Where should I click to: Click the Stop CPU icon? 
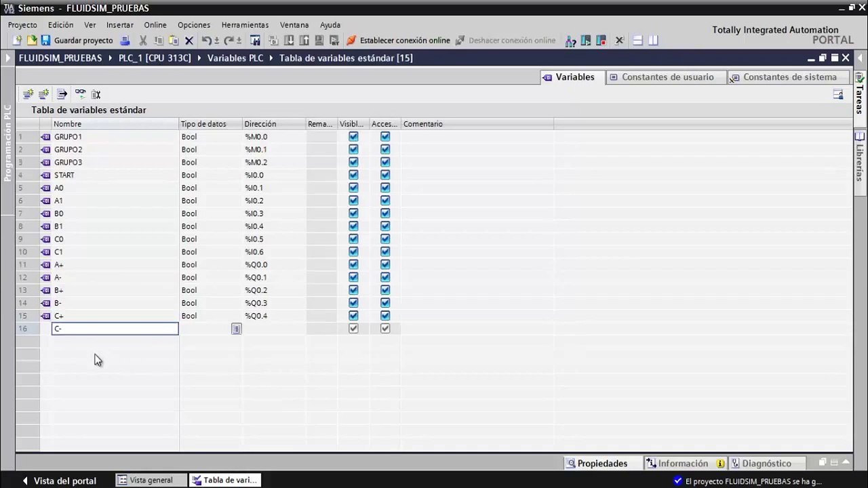tap(601, 41)
